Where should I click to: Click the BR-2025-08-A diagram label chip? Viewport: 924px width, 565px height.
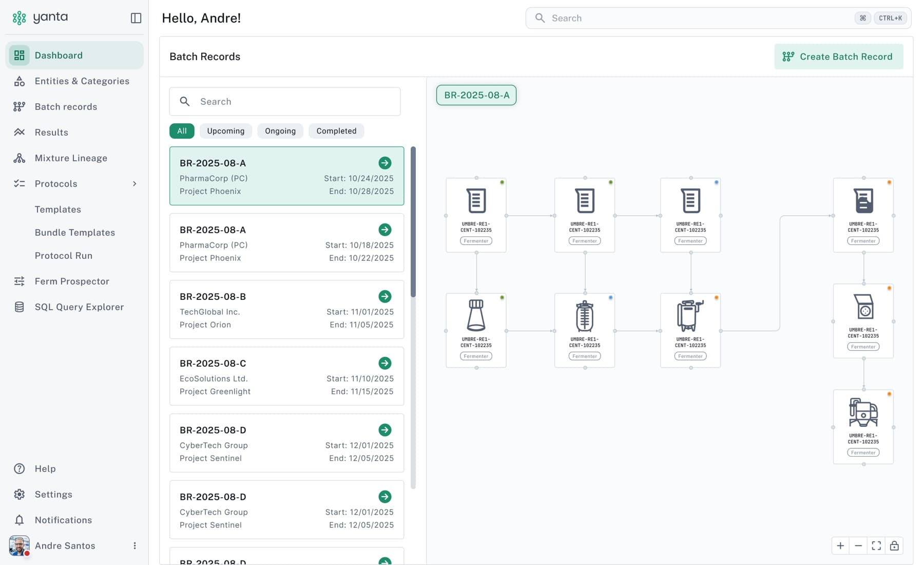tap(476, 95)
